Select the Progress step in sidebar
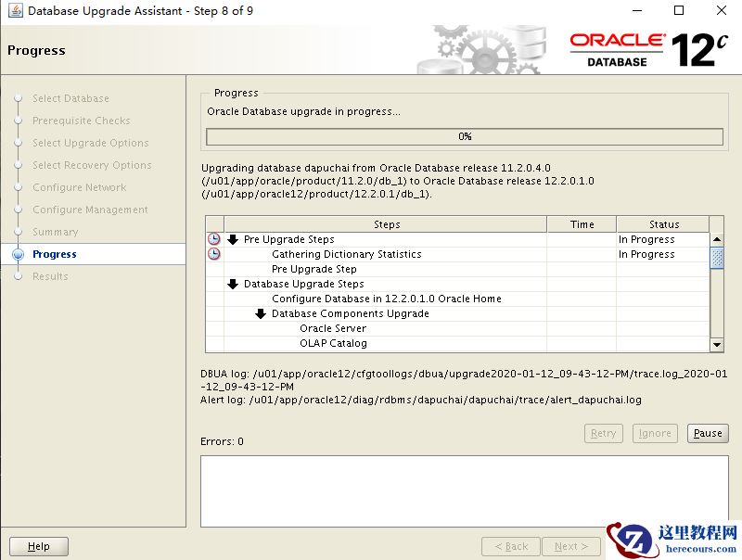 point(55,254)
